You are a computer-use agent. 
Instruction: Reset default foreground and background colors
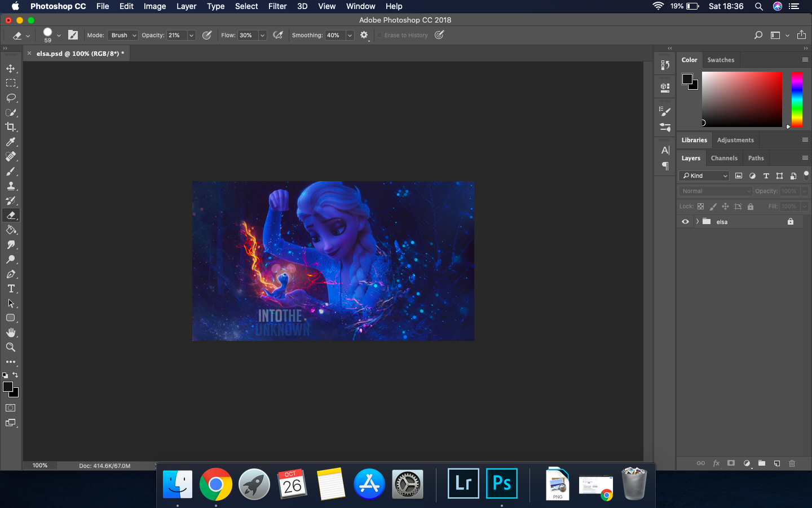pos(5,375)
